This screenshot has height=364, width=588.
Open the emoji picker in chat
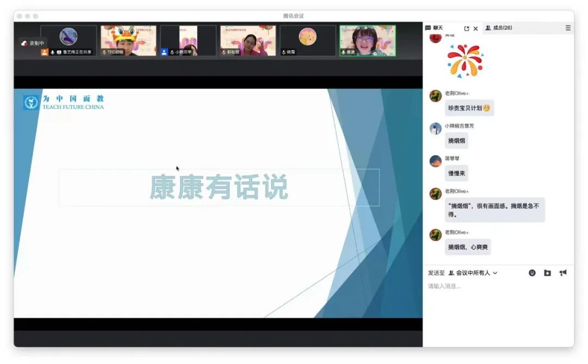coord(531,273)
